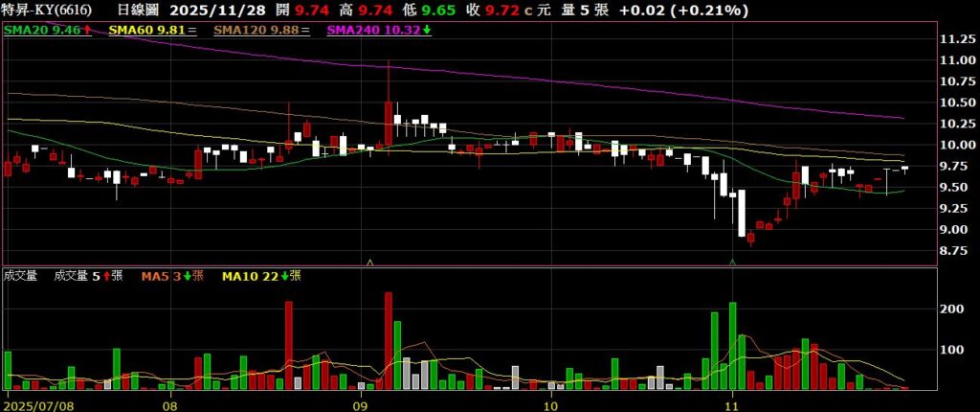Click the SMA20 green up-arrow indicator
Screen dimensions: 980x412
coord(88,31)
